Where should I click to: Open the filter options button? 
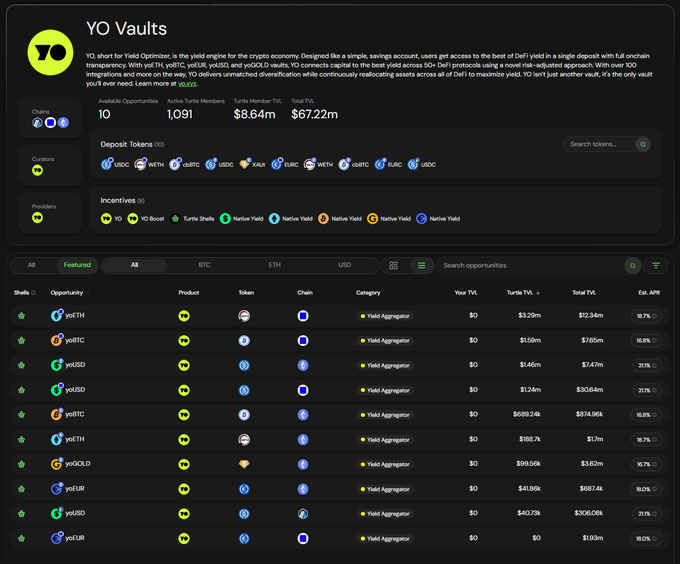[x=656, y=265]
